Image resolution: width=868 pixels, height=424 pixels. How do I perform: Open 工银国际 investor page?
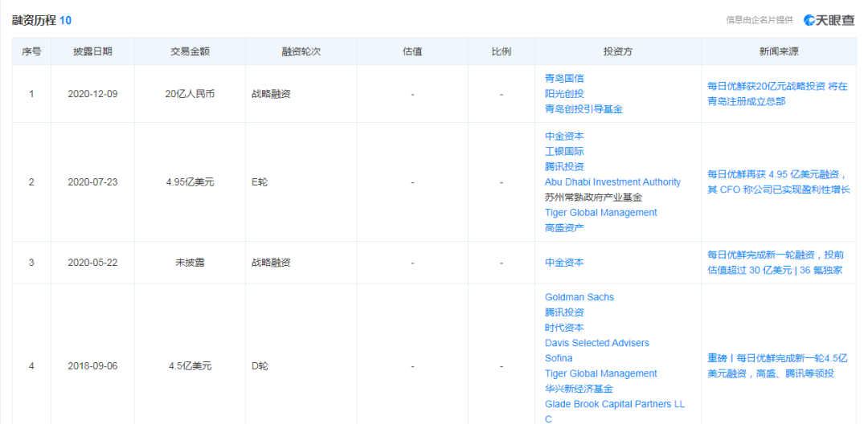pos(564,152)
